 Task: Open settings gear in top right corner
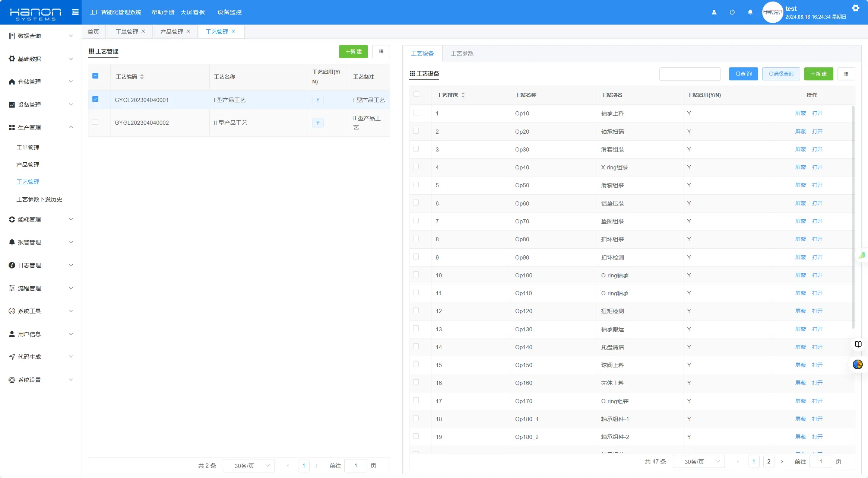[x=856, y=8]
